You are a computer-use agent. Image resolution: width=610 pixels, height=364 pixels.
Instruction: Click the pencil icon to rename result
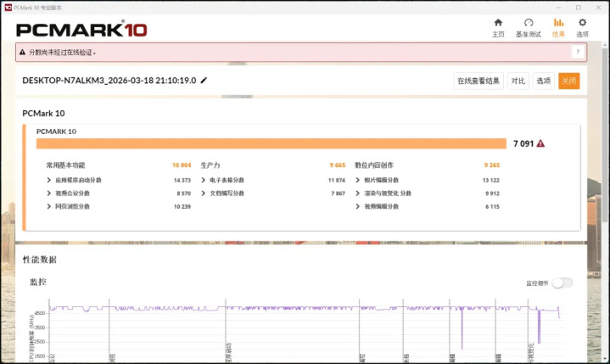pos(204,81)
